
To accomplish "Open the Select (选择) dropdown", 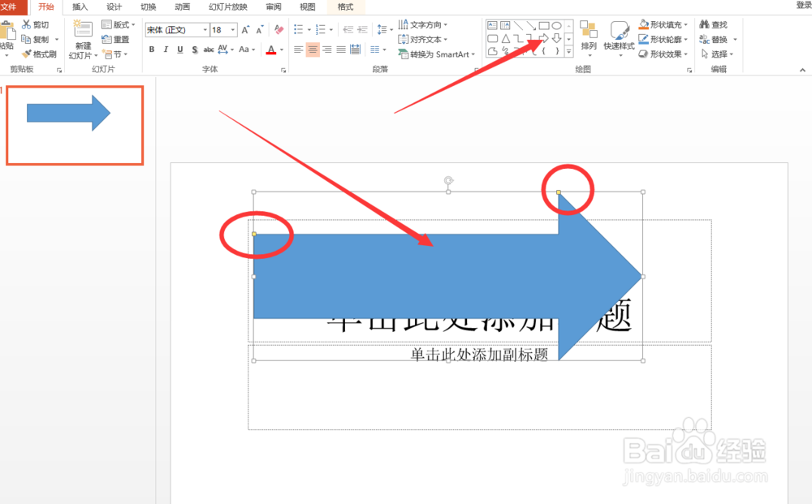I will point(717,54).
